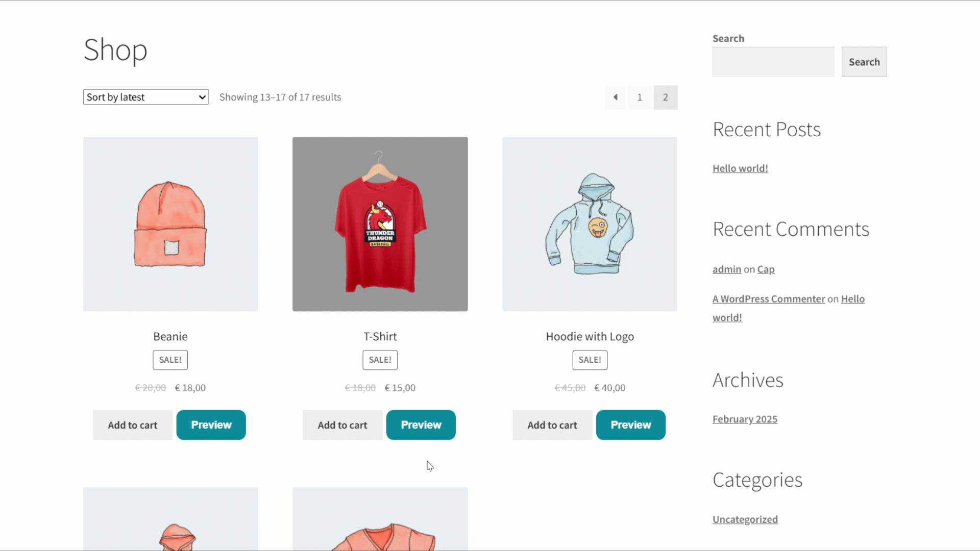
Task: Open the Cap comment link
Action: [766, 269]
